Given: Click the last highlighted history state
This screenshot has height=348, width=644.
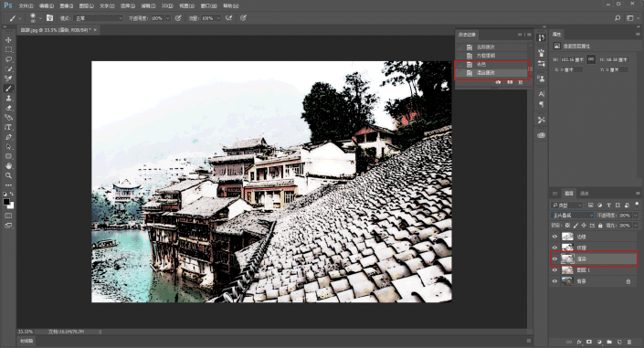Looking at the screenshot, I should (492, 73).
